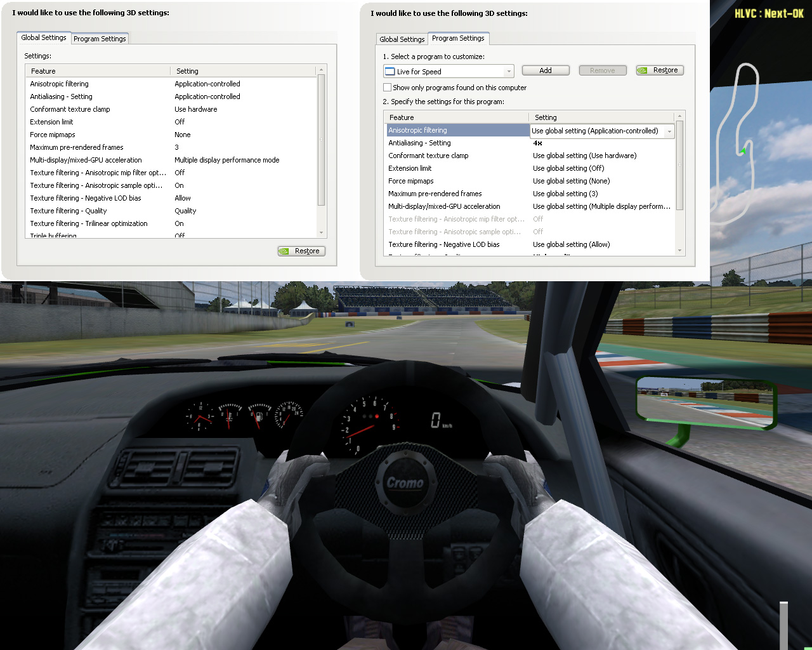This screenshot has height=650, width=812.
Task: Click scroll up arrow in Program Settings list
Action: point(679,116)
